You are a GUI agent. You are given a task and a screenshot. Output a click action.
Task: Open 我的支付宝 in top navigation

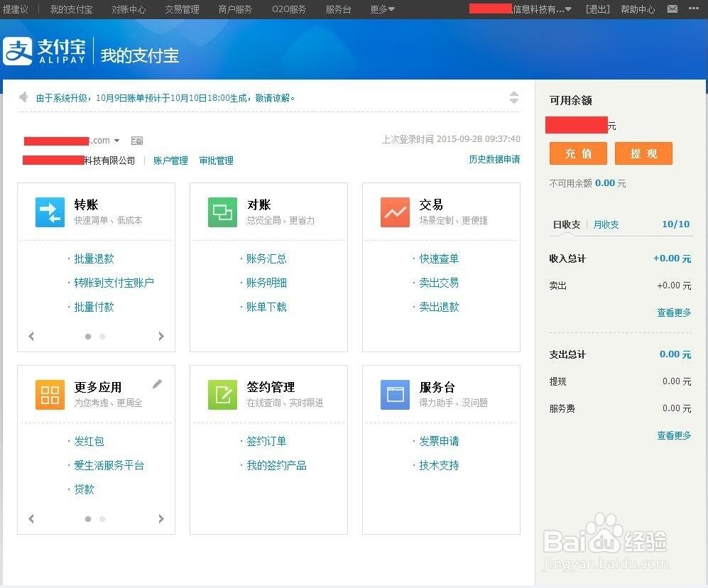pos(71,9)
